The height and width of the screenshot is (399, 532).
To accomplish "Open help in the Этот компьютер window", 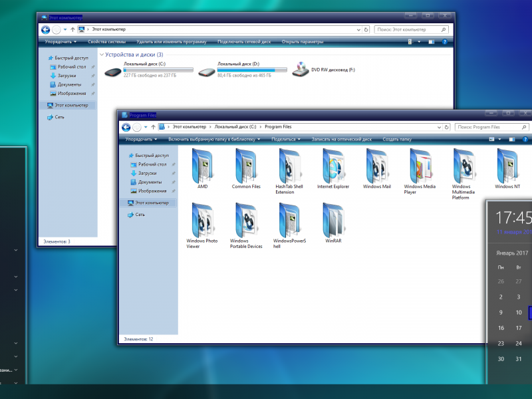I will (x=444, y=42).
